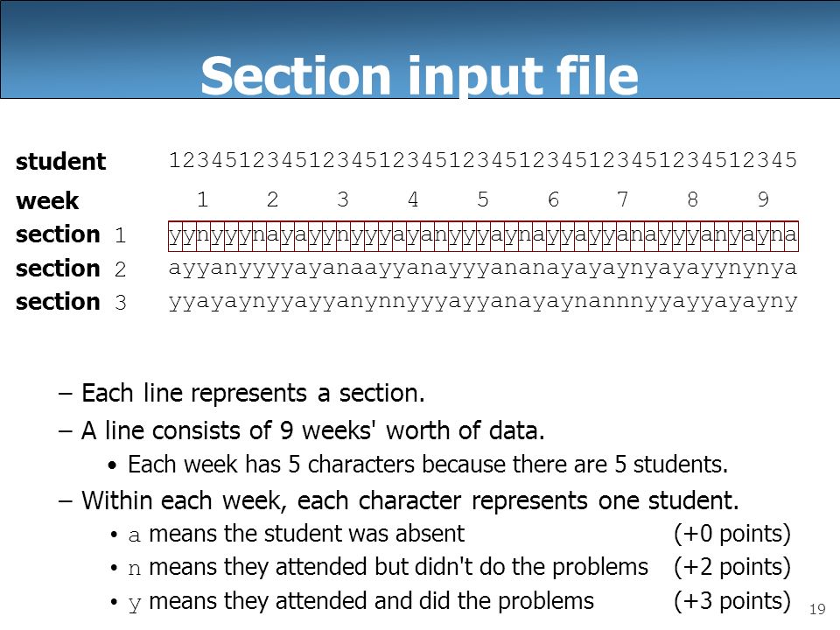
Task: Select week number 1 in the week row
Action: pyautogui.click(x=202, y=199)
